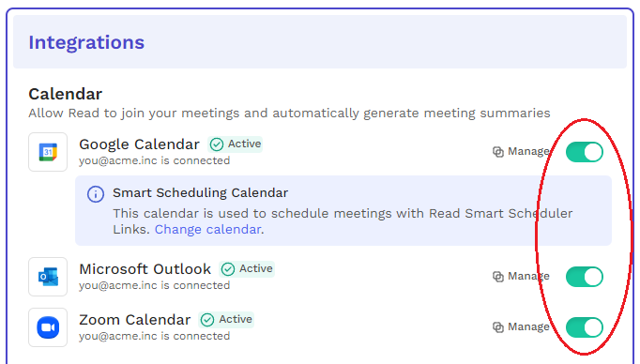
Task: Disable the Google Calendar integration toggle
Action: pos(585,152)
